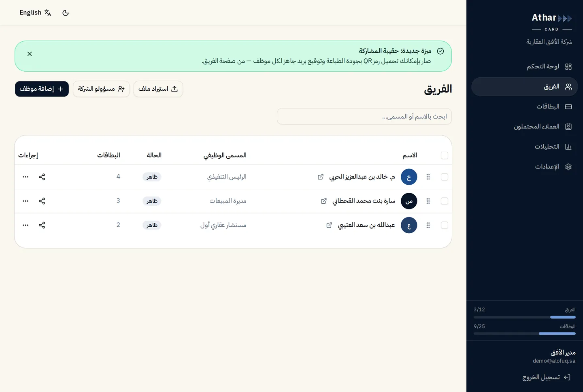Click الاسم column header
Image resolution: width=583 pixels, height=392 pixels.
[x=410, y=156]
